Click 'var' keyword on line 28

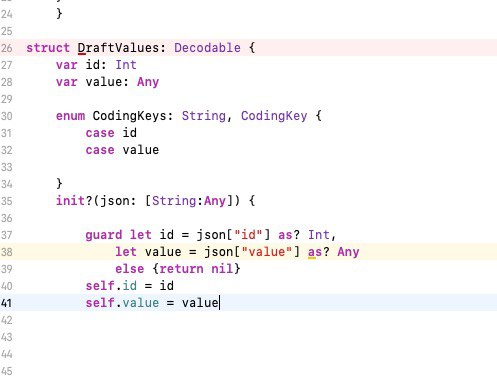coord(67,82)
